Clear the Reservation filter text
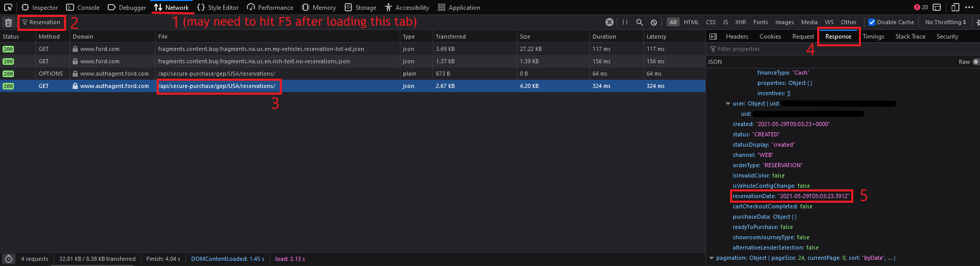The image size is (980, 266). [x=610, y=22]
